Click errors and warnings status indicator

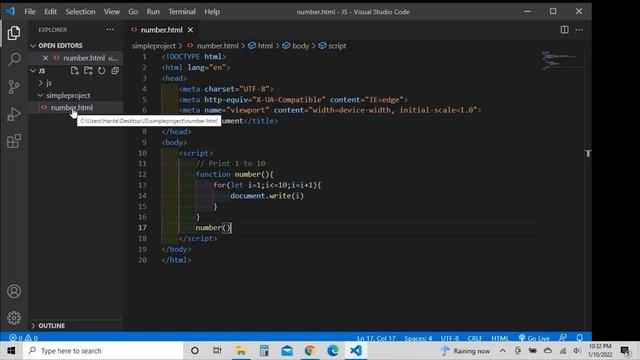pos(23,338)
